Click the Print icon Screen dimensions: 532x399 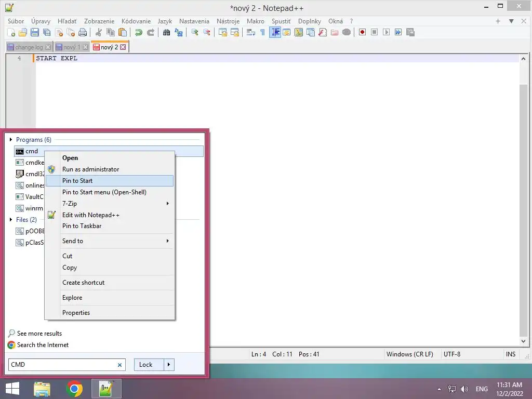click(83, 32)
